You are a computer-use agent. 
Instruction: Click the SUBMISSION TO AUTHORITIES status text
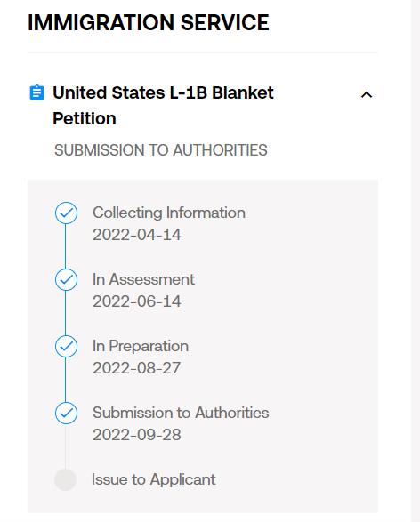[x=161, y=150]
